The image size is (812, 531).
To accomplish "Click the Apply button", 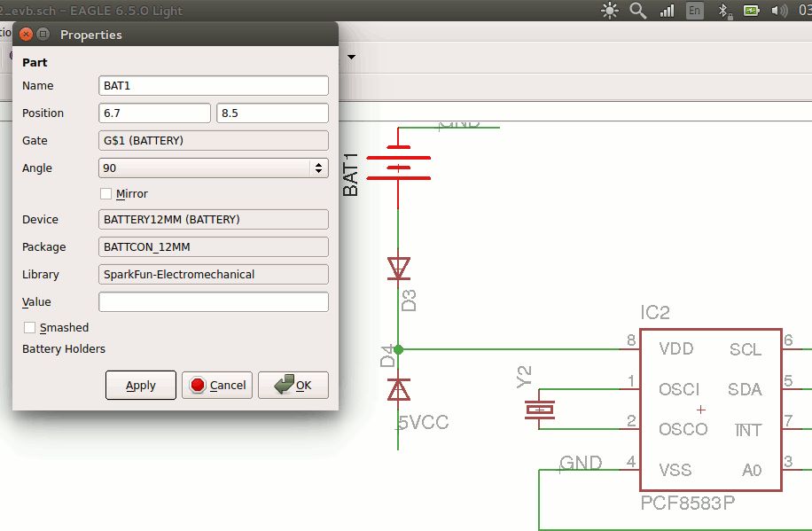I will pyautogui.click(x=140, y=385).
